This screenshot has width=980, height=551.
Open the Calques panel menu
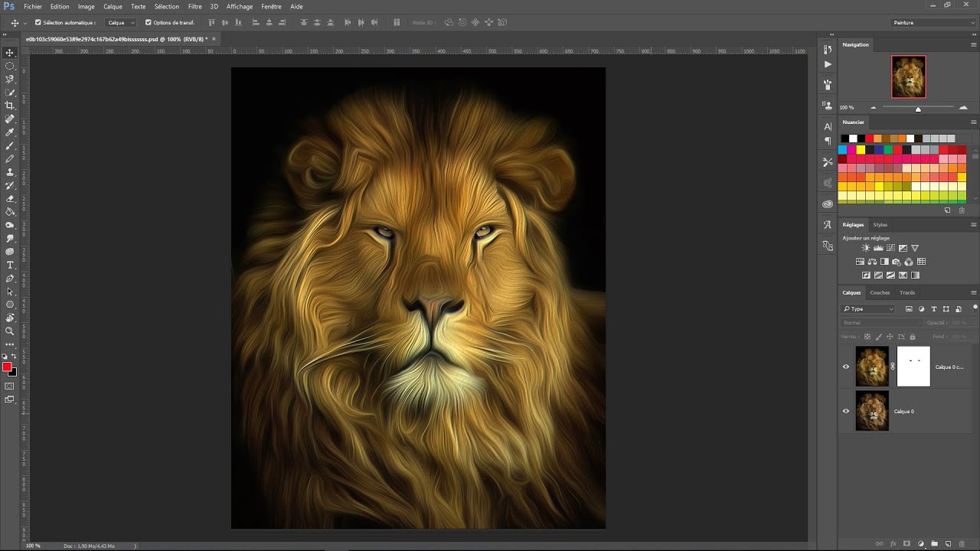[x=974, y=293]
